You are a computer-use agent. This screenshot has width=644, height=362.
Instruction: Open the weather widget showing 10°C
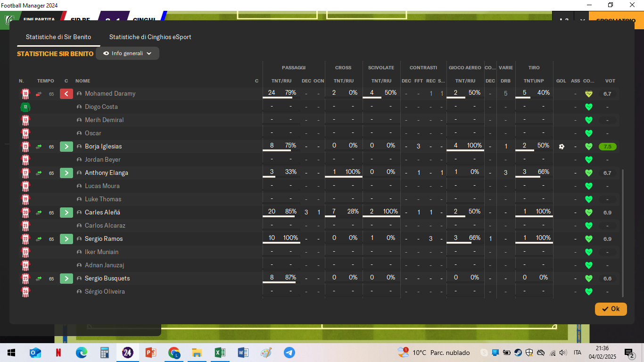(434, 353)
